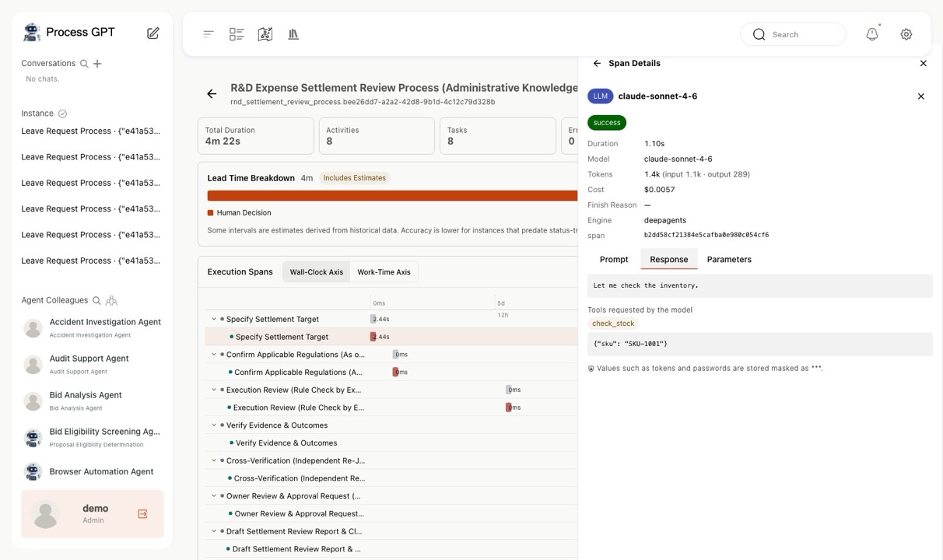Image resolution: width=943 pixels, height=560 pixels.
Task: Close the claude-sonnet-4-6 span card
Action: tap(921, 96)
